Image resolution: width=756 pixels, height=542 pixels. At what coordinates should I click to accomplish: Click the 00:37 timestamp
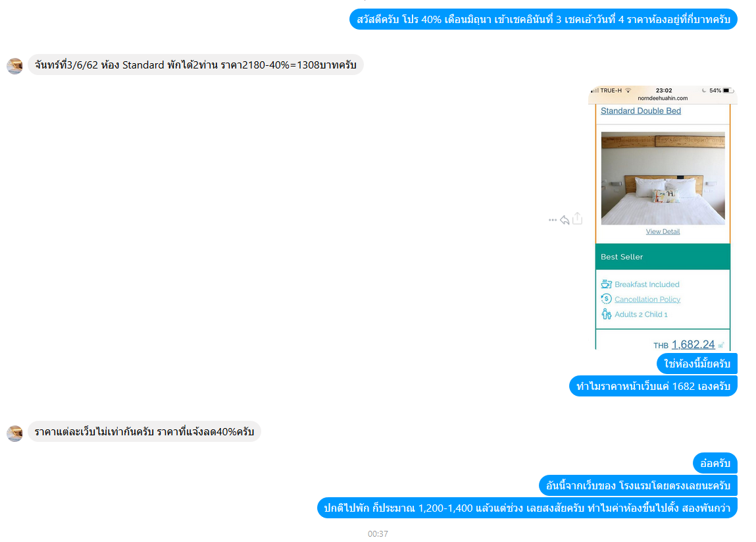coord(378,533)
